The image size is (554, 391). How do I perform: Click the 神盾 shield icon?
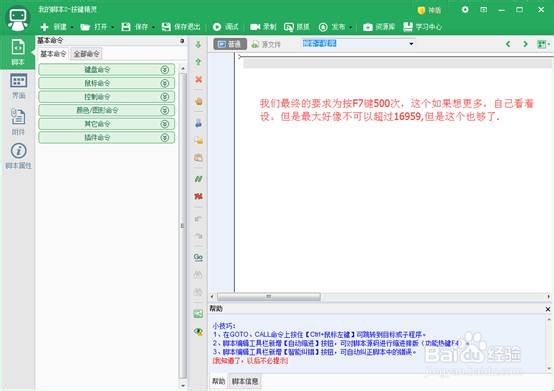(x=429, y=10)
